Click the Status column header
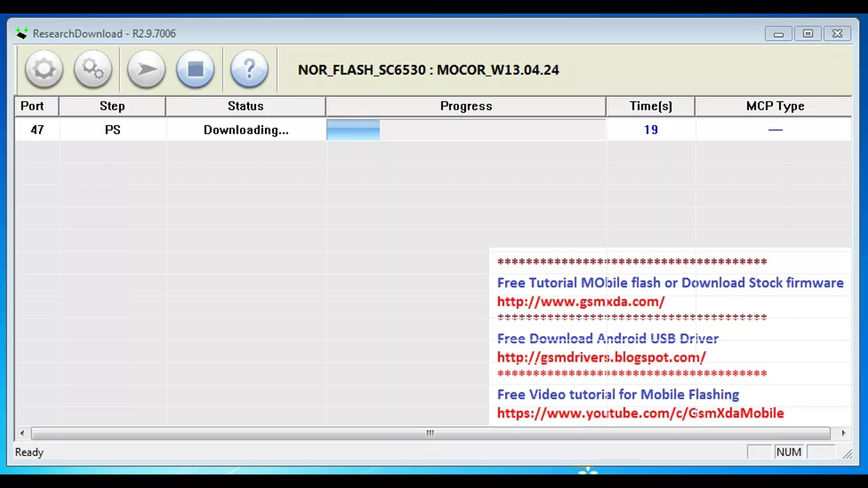The image size is (868, 488). click(x=245, y=106)
